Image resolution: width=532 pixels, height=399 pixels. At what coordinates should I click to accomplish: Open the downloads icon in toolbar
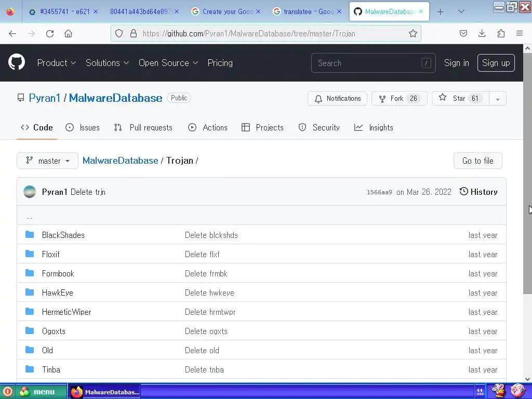tap(482, 33)
